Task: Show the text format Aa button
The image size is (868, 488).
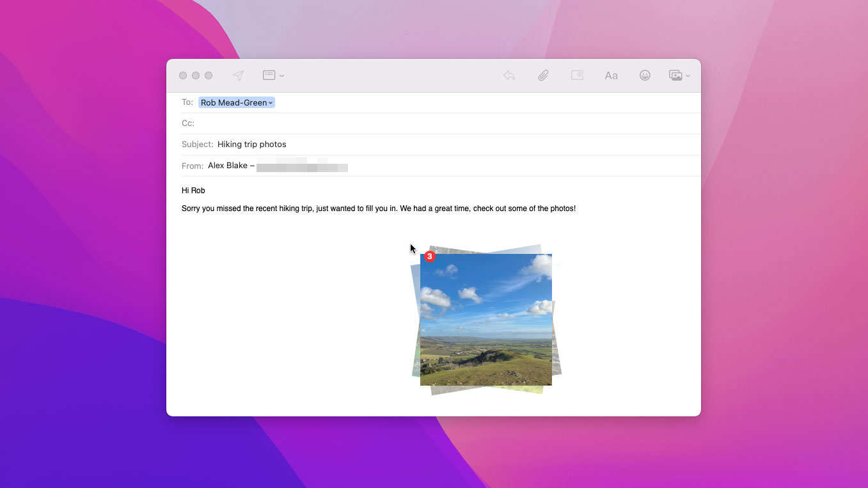Action: [x=612, y=75]
